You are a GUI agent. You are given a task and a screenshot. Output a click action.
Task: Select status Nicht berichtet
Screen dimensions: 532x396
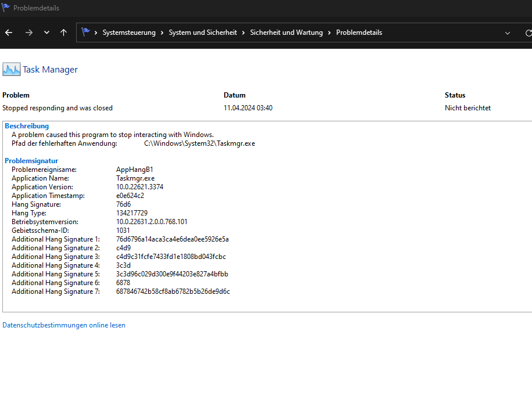(x=468, y=108)
